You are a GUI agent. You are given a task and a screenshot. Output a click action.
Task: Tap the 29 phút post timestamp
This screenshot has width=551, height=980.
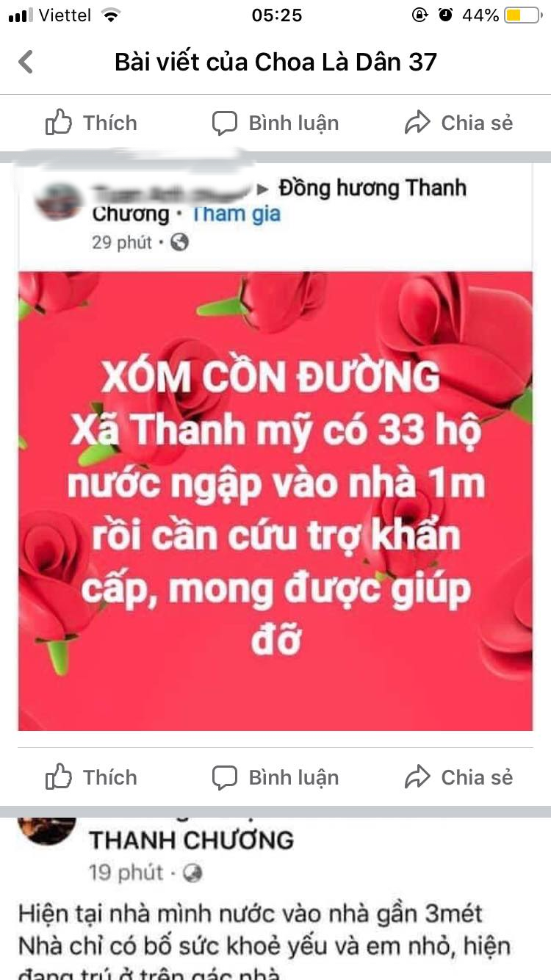tap(121, 242)
